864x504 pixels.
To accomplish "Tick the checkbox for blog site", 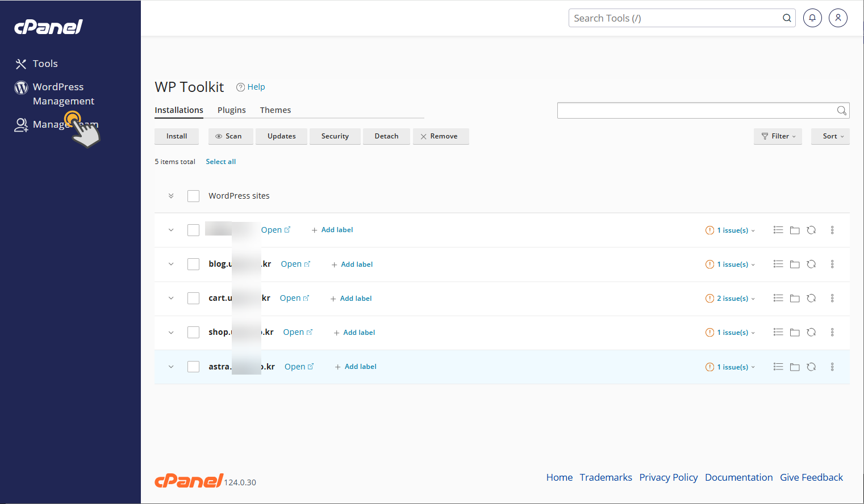I will [193, 264].
